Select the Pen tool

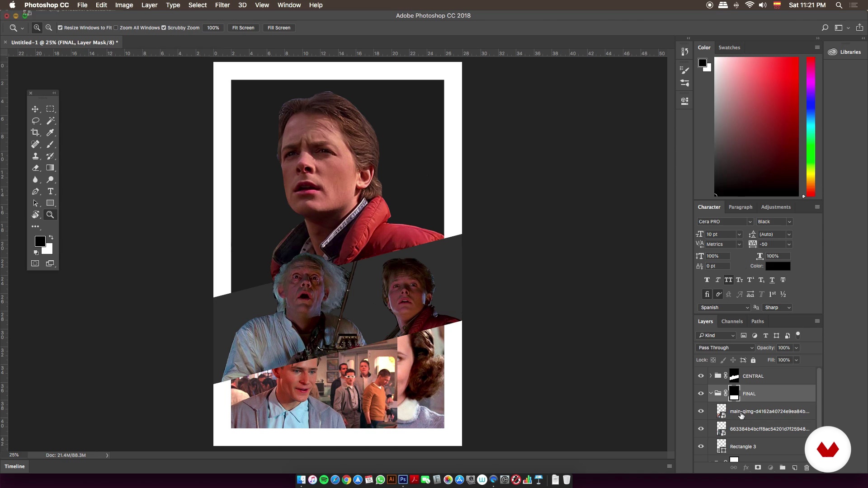tap(35, 191)
